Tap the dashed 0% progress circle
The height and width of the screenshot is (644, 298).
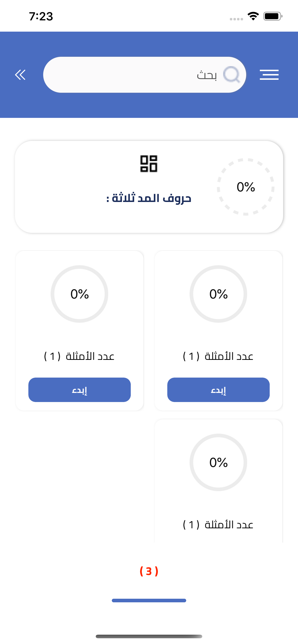246,187
